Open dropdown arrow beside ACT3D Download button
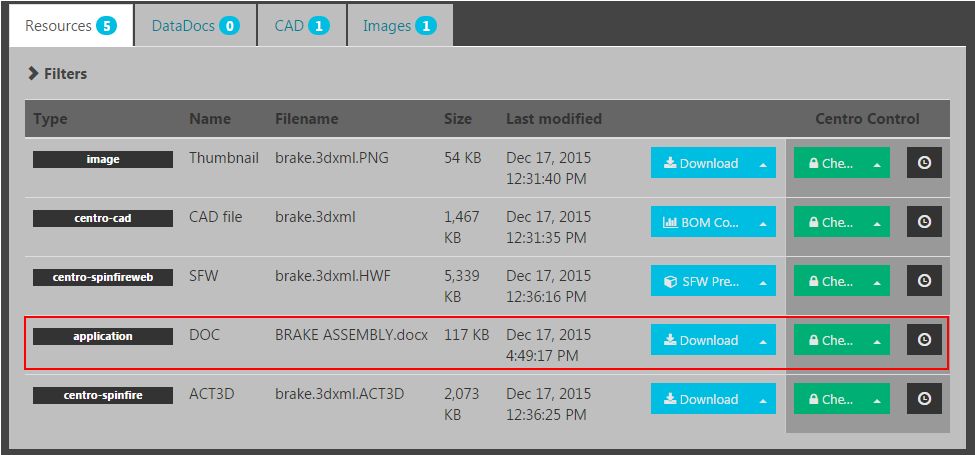Image resolution: width=975 pixels, height=455 pixels. (x=763, y=399)
